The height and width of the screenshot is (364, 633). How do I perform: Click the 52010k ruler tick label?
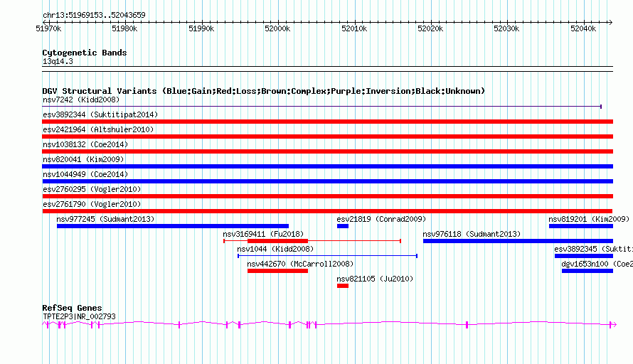(354, 28)
